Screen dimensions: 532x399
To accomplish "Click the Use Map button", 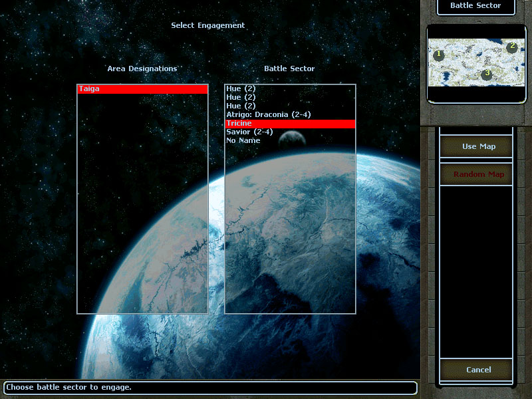I will coord(476,146).
